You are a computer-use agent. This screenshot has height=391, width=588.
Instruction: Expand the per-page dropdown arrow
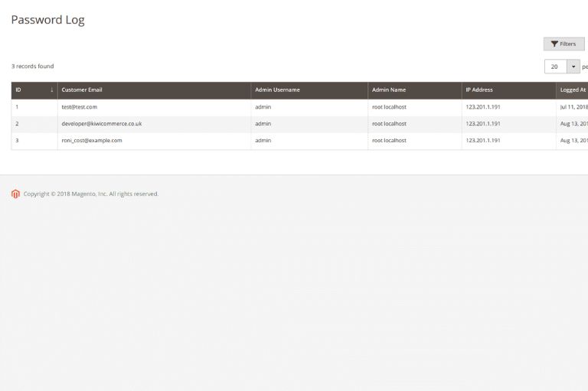(573, 67)
